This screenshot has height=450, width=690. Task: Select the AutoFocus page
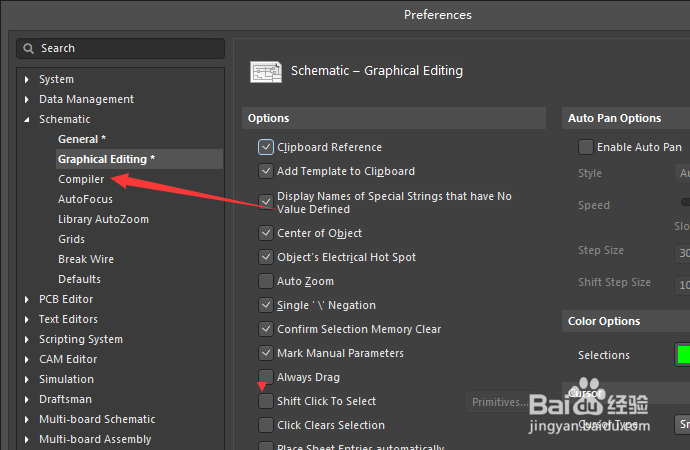pyautogui.click(x=85, y=199)
